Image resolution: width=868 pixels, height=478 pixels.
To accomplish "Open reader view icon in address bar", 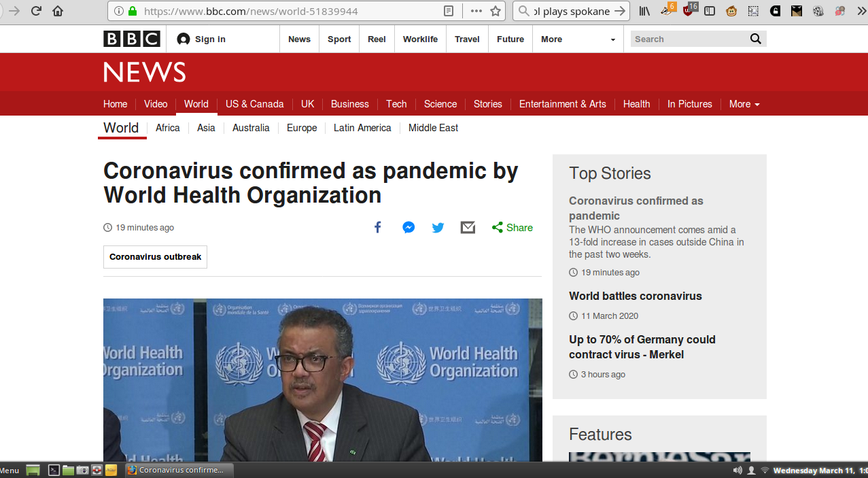I will (x=449, y=11).
